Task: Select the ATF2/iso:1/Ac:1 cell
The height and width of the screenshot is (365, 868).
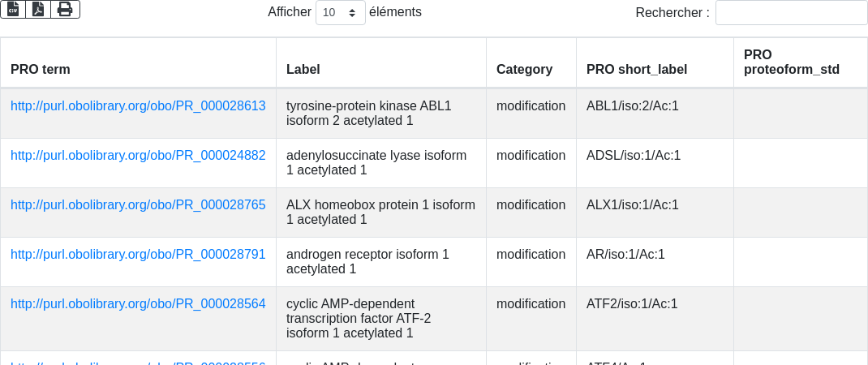Action: click(632, 304)
